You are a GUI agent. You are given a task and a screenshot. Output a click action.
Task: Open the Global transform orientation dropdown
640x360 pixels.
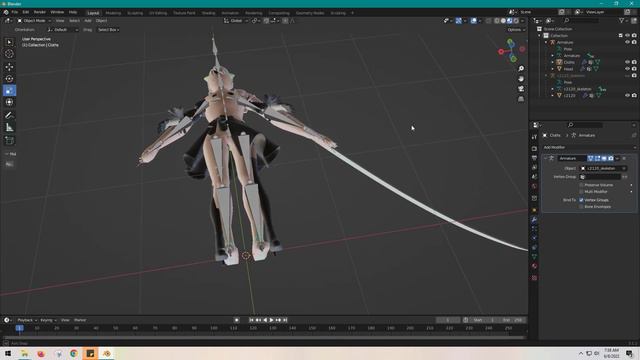(x=236, y=20)
